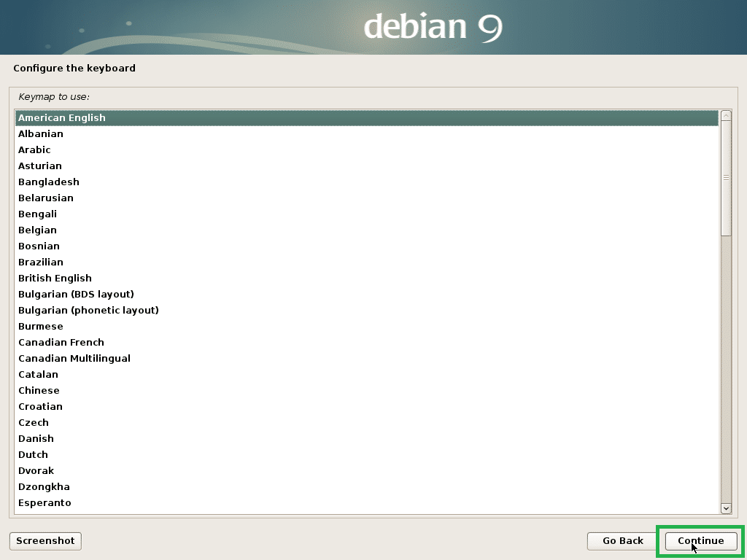Screen dimensions: 747x560
Task: Choose the Chinese keymap
Action: pos(366,391)
